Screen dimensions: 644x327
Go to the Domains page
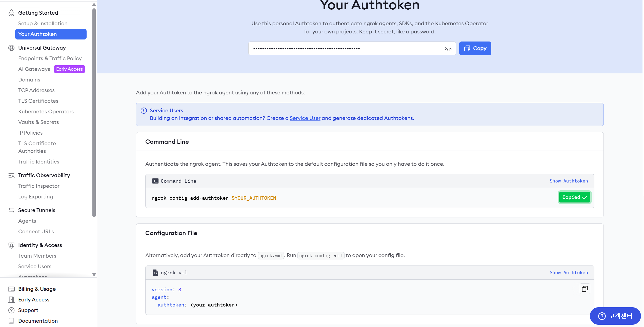click(x=29, y=80)
